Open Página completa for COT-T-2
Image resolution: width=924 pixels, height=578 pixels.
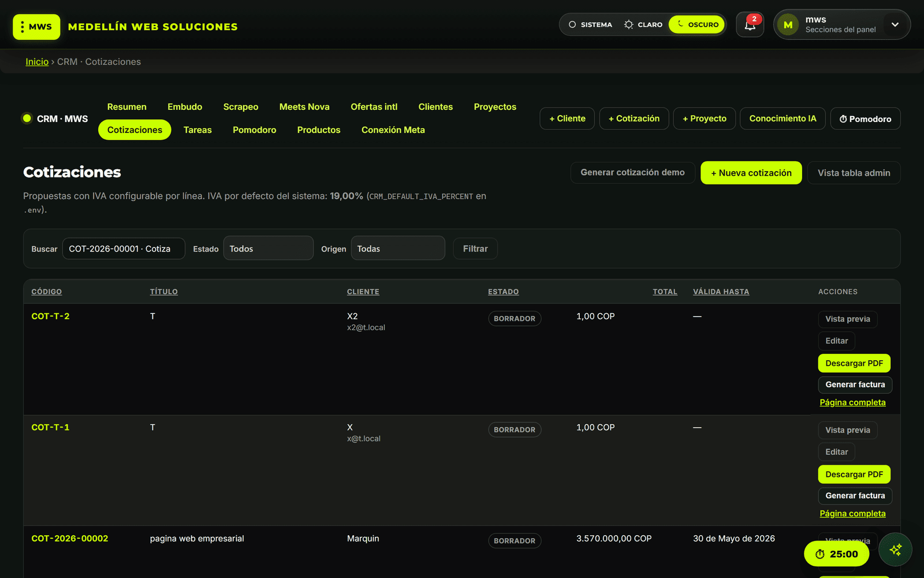852,402
